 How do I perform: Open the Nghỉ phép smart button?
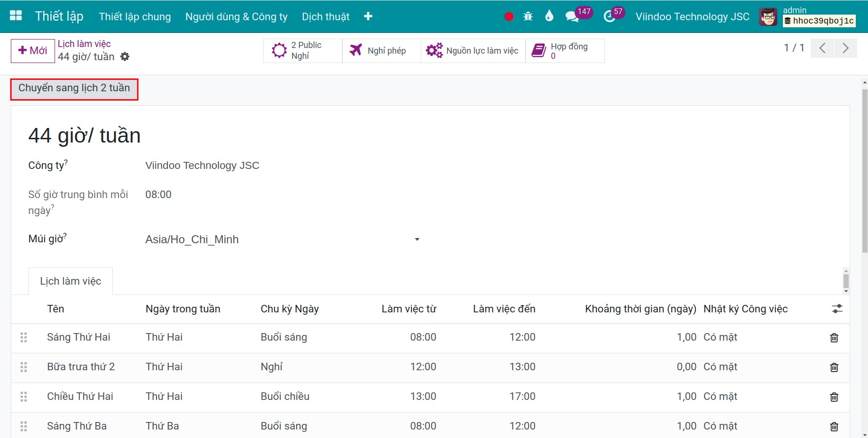coord(381,50)
